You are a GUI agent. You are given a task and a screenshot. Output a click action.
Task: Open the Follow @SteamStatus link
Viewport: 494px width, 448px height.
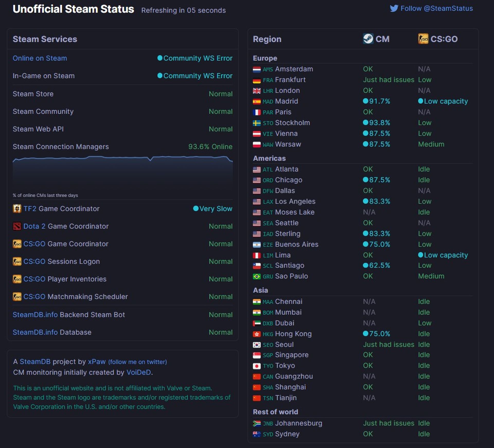pos(436,8)
